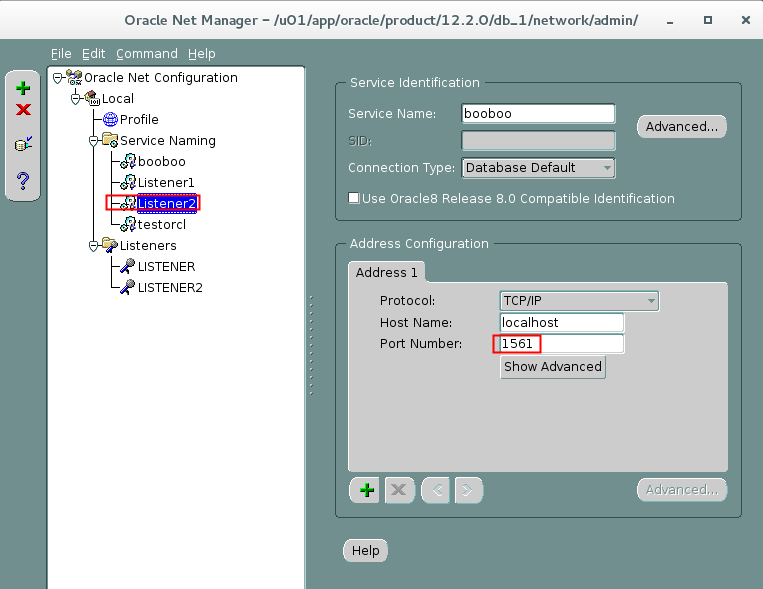The height and width of the screenshot is (589, 763).
Task: Switch to the Address 1 tab
Action: [x=387, y=272]
